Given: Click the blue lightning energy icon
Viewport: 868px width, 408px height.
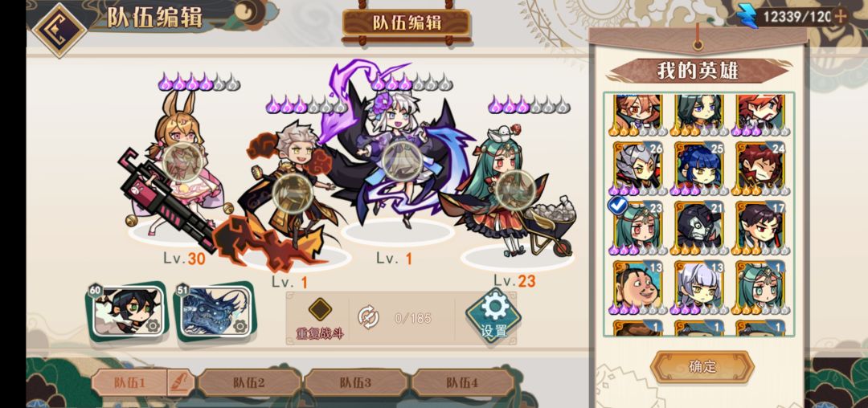Looking at the screenshot, I should [750, 16].
